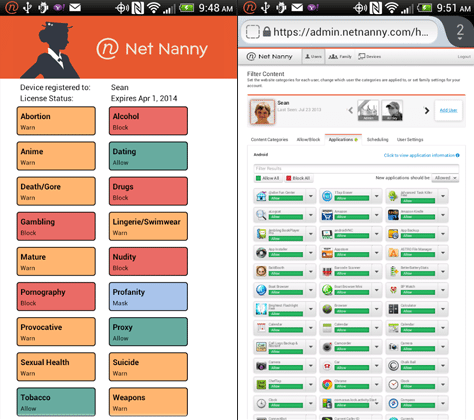Tap the aLogcat magnifier icon

tap(261, 215)
